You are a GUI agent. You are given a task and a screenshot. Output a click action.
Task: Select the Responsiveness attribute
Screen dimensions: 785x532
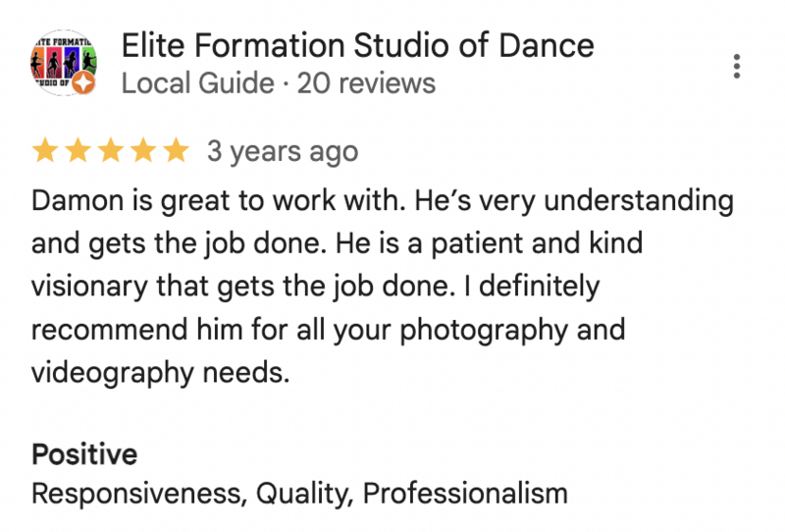click(139, 494)
